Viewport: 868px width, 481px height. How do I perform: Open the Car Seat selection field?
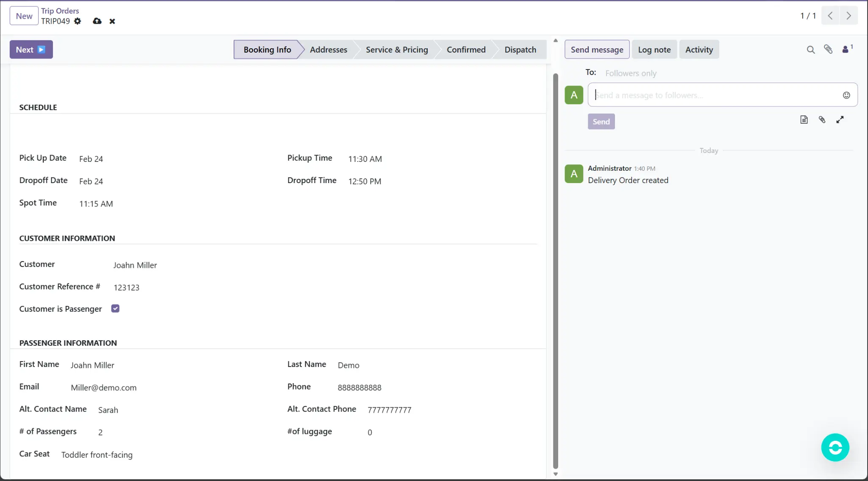click(97, 455)
